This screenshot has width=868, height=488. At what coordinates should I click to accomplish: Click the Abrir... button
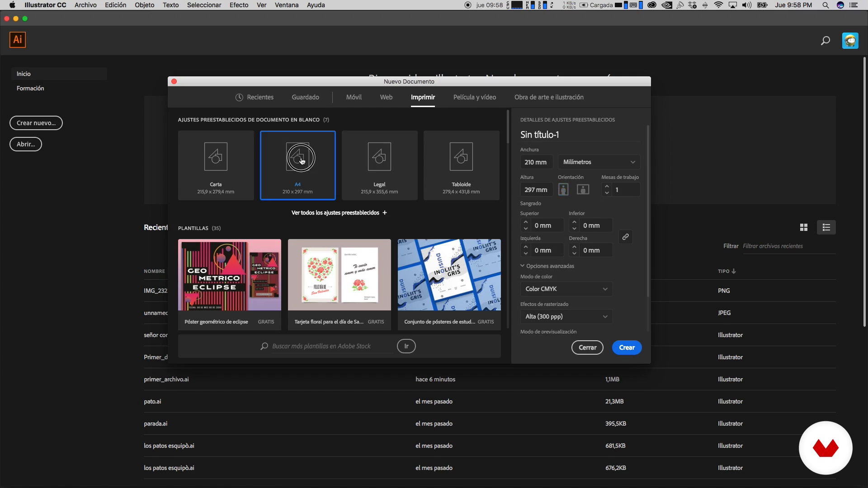[26, 145]
